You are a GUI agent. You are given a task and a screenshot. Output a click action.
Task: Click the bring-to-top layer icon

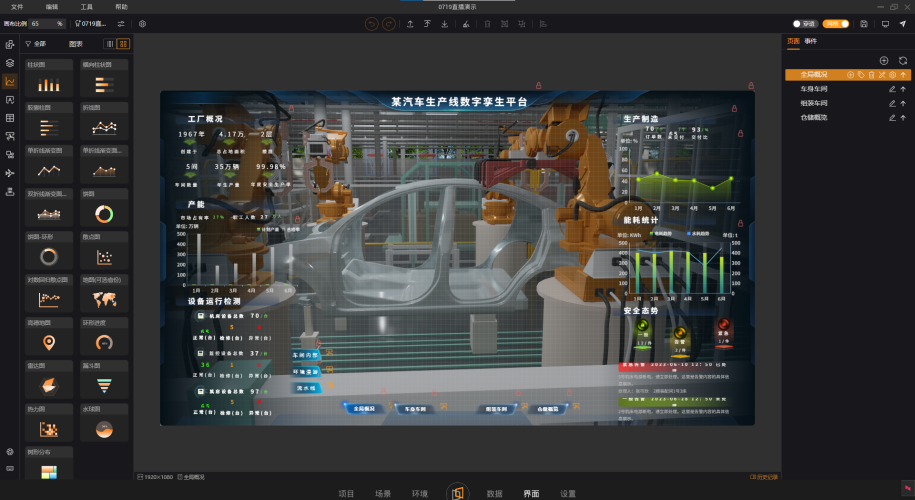click(427, 24)
